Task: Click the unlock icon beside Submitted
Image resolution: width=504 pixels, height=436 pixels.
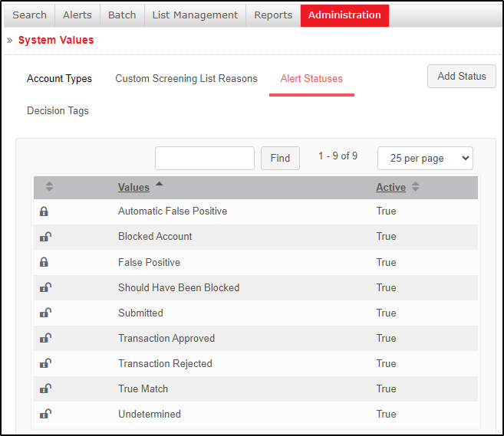Action: 45,313
